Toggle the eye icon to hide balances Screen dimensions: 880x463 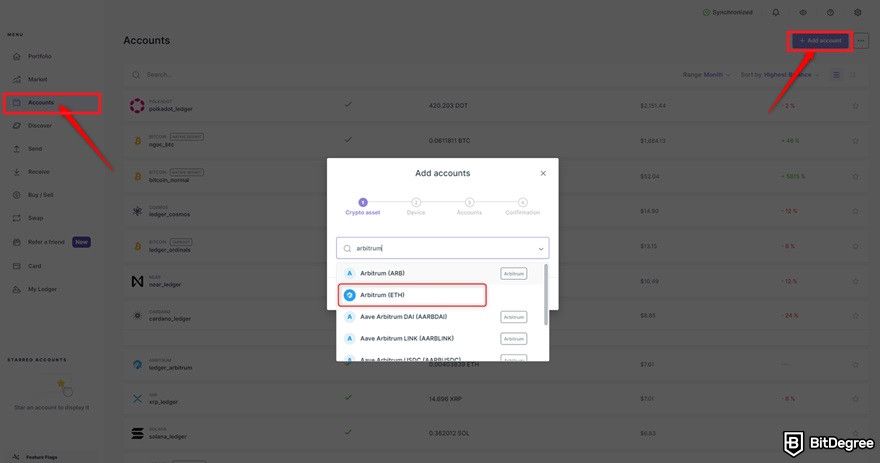click(x=803, y=12)
